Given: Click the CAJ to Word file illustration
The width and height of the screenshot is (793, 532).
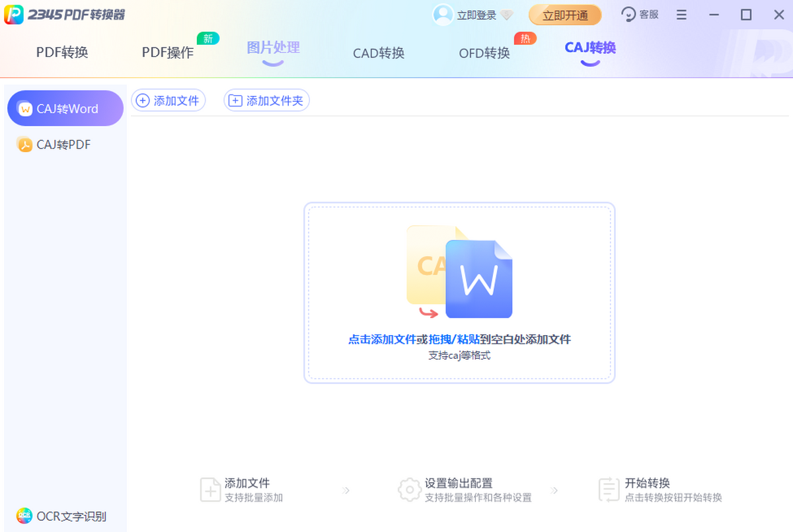Looking at the screenshot, I should [459, 272].
